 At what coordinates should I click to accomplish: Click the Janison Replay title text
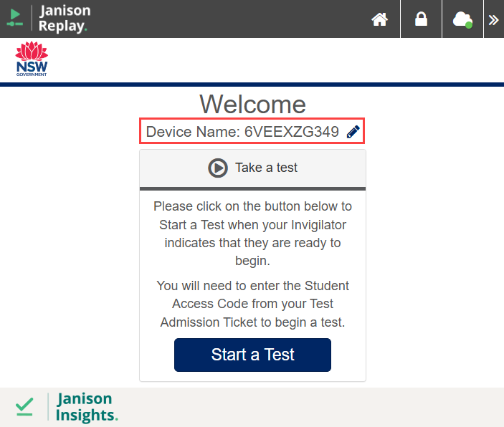(65, 19)
